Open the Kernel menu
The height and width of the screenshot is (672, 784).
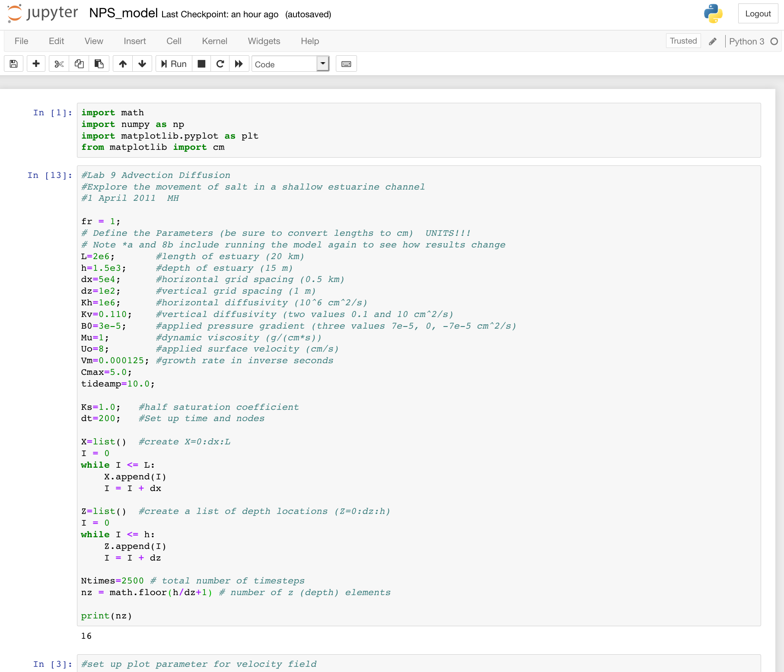pyautogui.click(x=214, y=41)
